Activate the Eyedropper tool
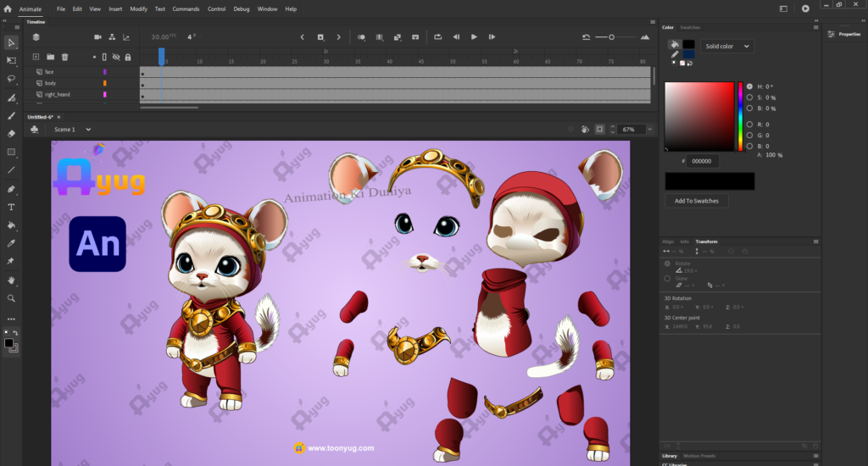The width and height of the screenshot is (868, 466). [11, 244]
